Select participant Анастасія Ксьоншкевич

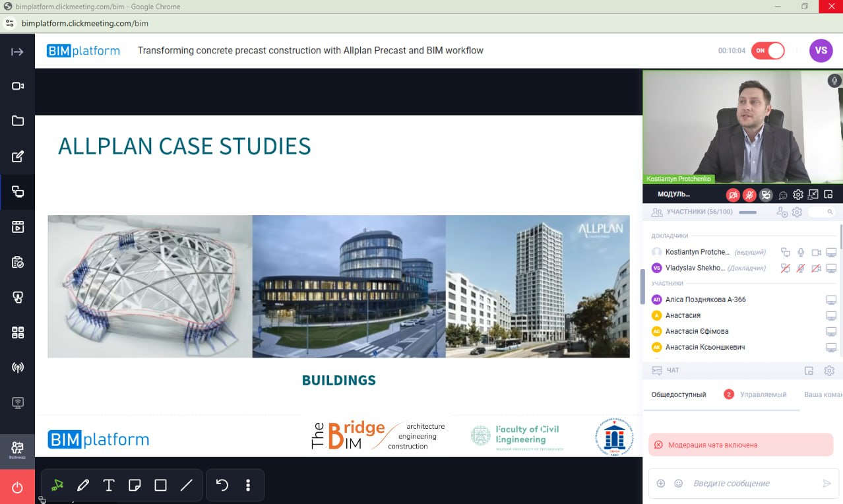[x=706, y=347]
